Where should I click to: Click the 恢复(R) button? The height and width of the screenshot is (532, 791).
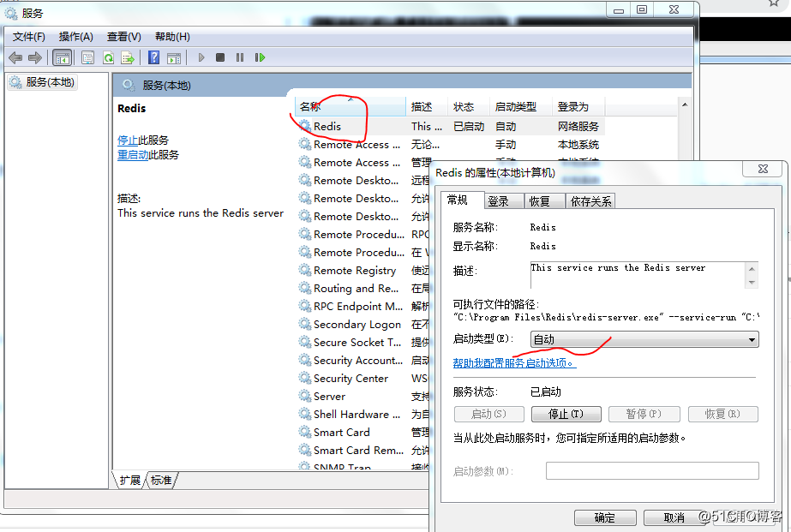(723, 414)
